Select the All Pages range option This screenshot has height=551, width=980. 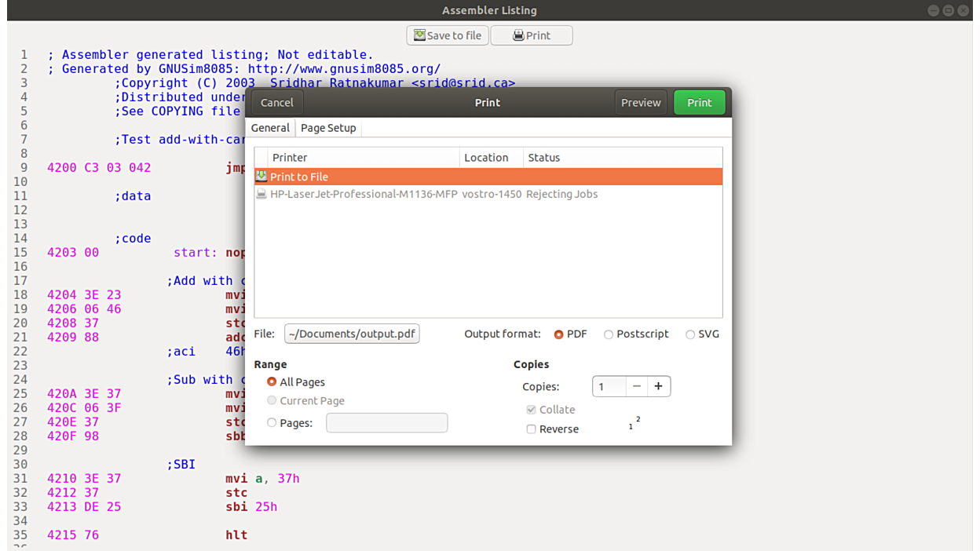click(x=272, y=382)
